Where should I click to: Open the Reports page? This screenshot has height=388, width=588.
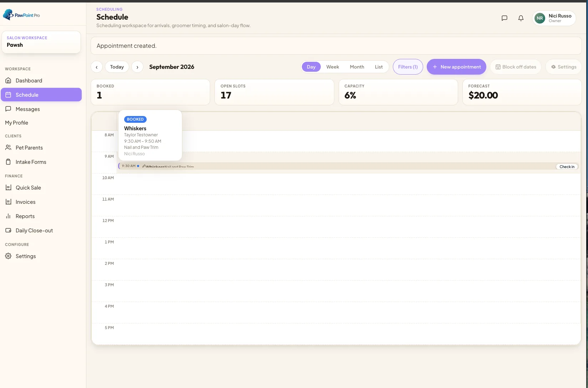pos(41,216)
